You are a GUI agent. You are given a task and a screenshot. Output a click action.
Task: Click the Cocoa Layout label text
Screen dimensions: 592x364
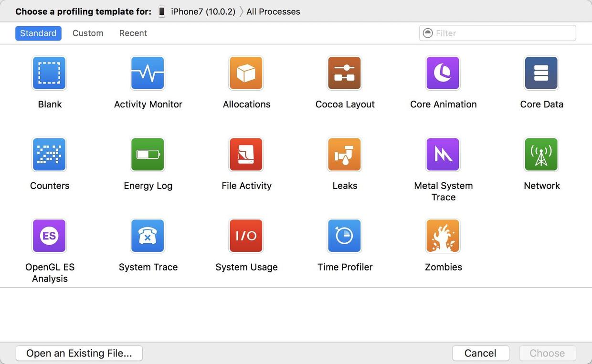coord(345,104)
